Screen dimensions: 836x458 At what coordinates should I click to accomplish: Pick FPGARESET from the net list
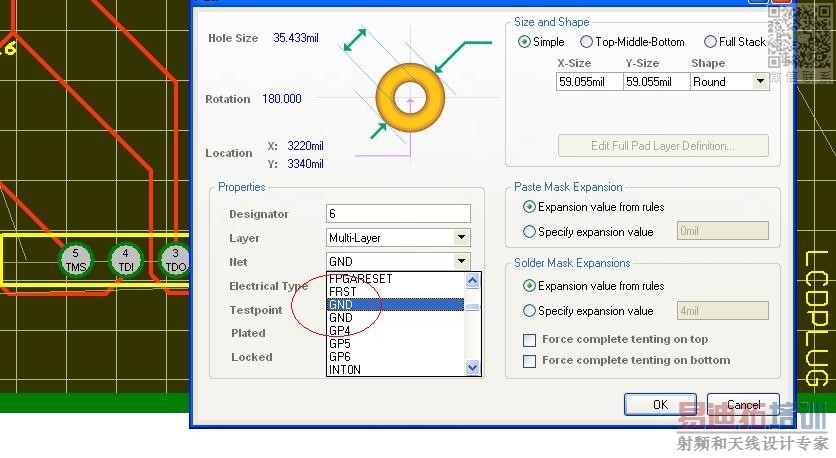[x=395, y=278]
